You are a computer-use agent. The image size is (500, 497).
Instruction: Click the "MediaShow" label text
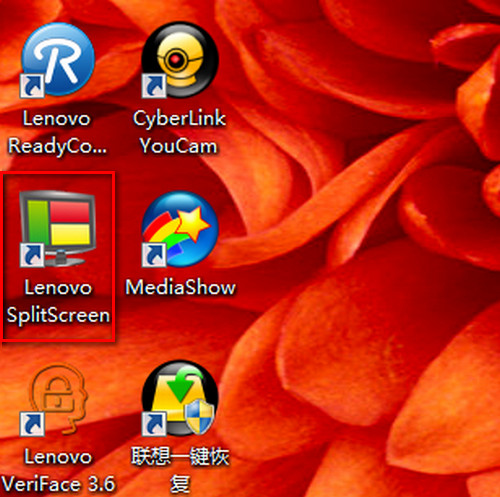[x=180, y=287]
